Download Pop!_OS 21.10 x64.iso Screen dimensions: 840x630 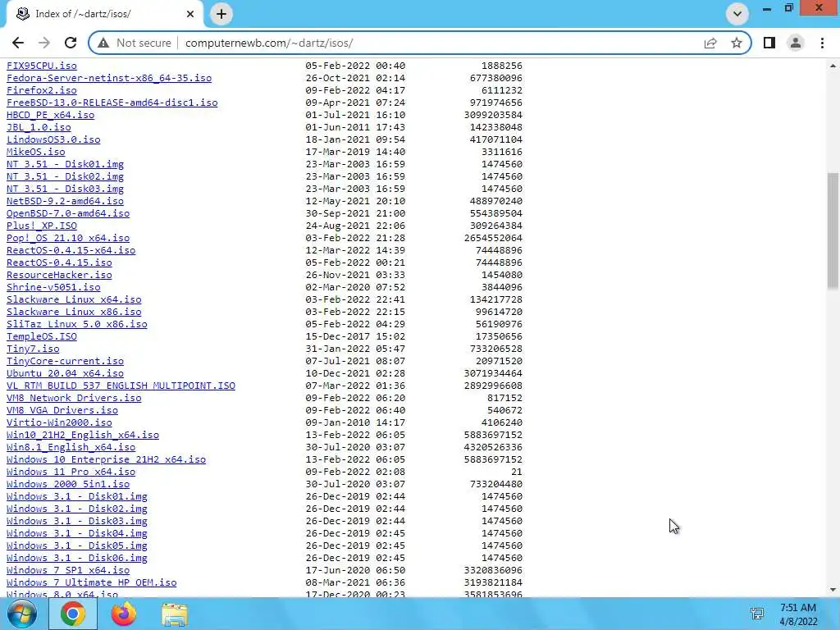pyautogui.click(x=68, y=238)
